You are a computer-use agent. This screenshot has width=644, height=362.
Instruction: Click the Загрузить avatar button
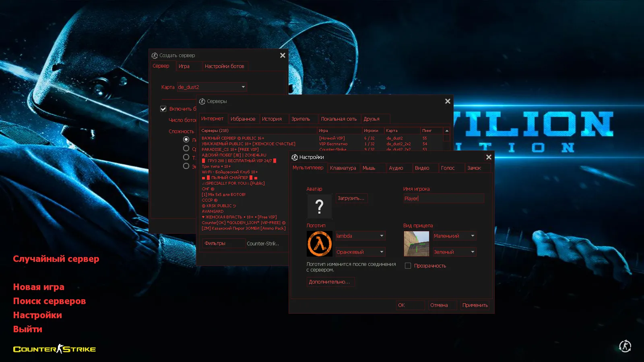pyautogui.click(x=351, y=198)
